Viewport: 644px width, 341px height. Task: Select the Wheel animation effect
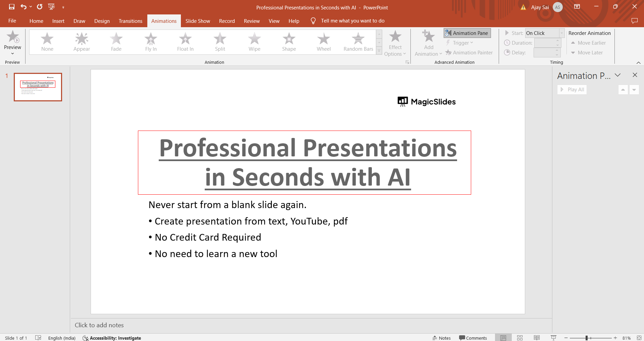pyautogui.click(x=324, y=42)
